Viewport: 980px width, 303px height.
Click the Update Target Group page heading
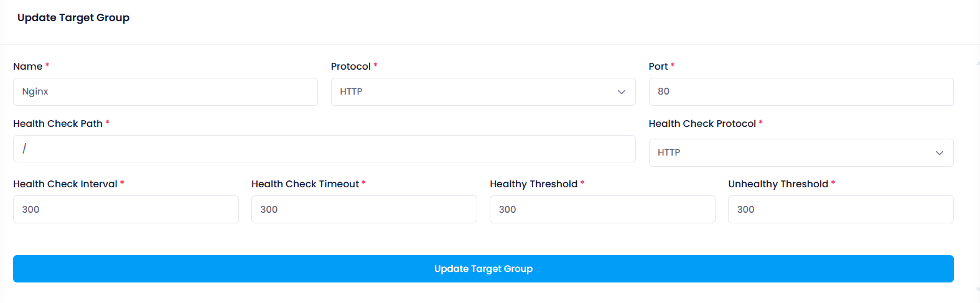[x=73, y=17]
